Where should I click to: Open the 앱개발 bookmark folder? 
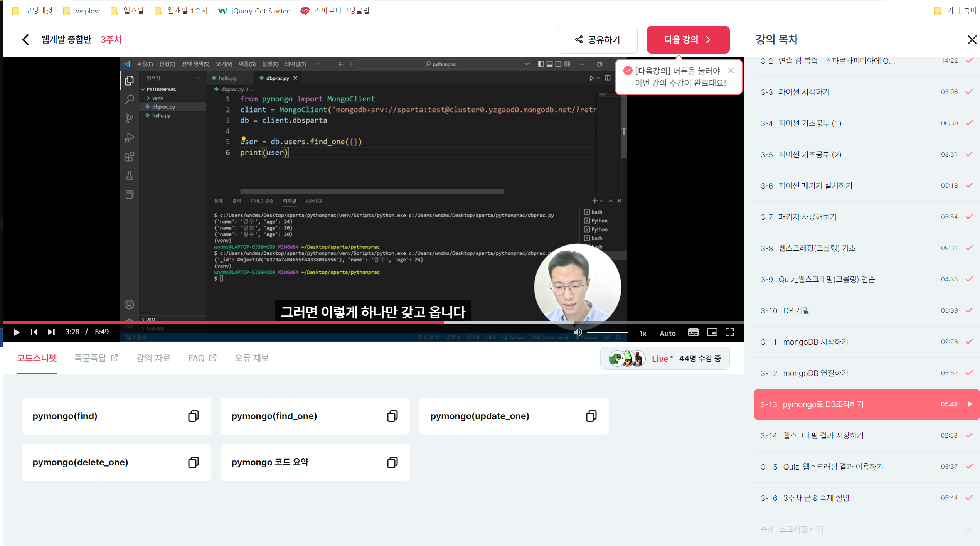[x=127, y=11]
